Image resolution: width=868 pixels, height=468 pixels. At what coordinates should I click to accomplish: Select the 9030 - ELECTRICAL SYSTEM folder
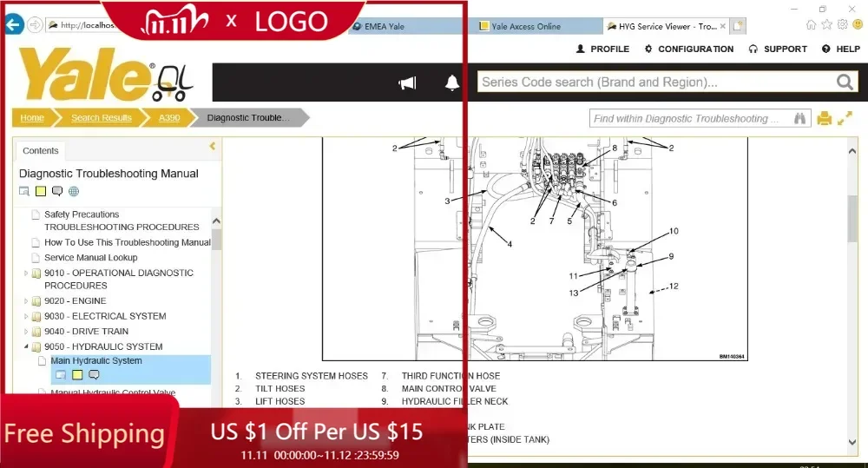coord(105,316)
